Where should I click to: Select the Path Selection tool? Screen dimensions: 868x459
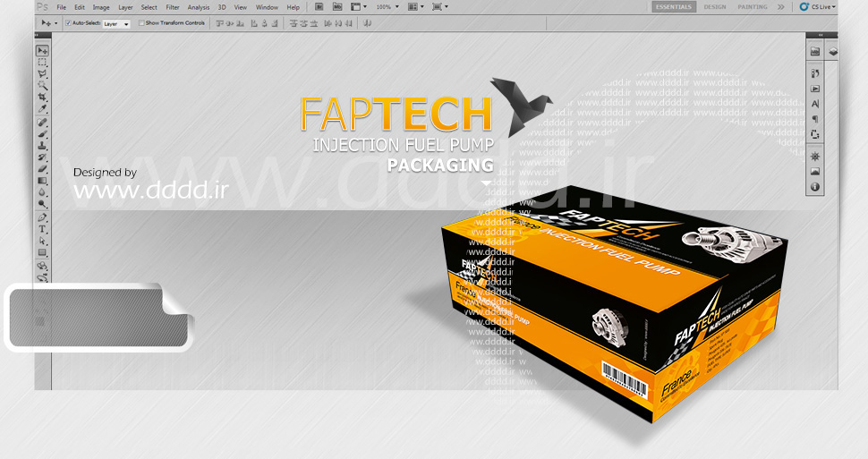click(42, 241)
